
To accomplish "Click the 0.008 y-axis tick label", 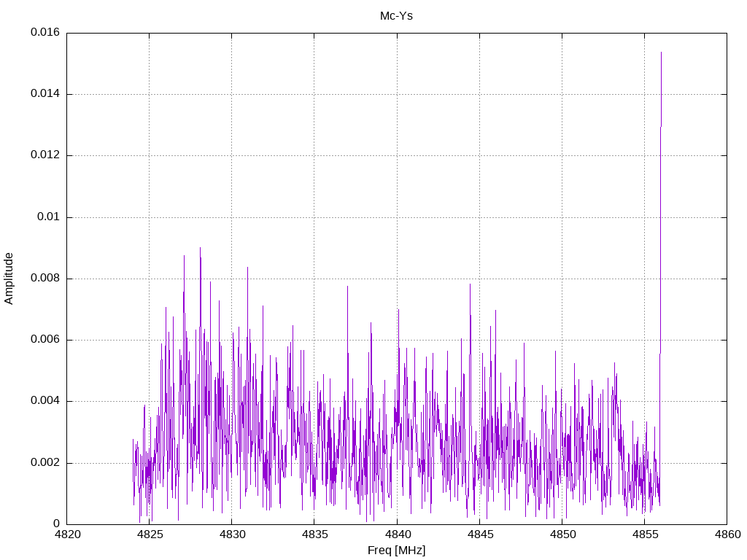I will (45, 279).
